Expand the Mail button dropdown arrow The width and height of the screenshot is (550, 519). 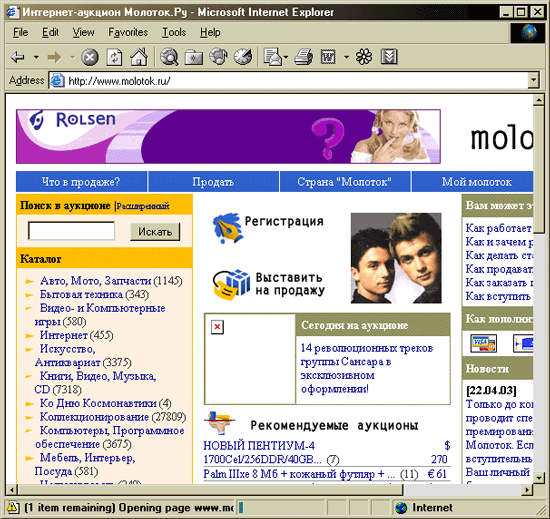[x=286, y=57]
